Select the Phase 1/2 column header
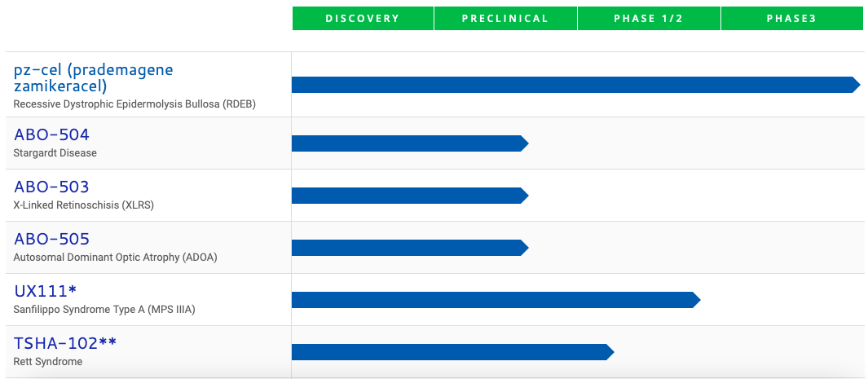 click(649, 19)
